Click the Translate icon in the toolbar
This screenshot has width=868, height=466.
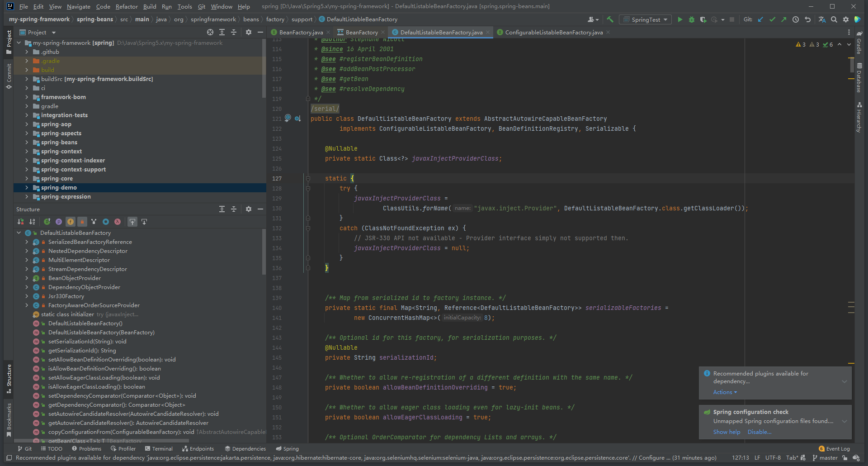822,19
